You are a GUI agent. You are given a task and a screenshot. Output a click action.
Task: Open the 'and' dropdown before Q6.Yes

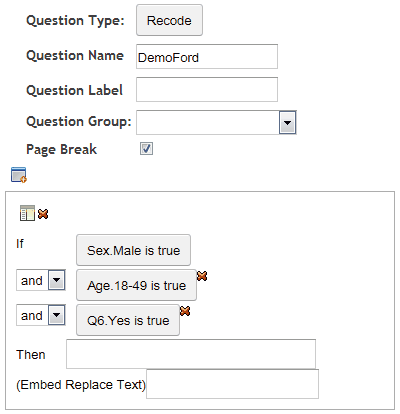click(x=56, y=315)
